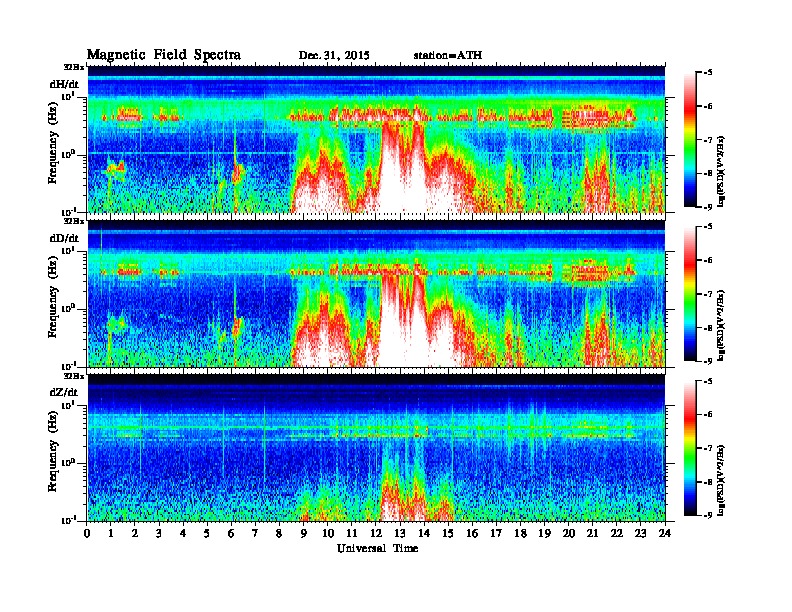Click the "Universal Time" axis label

coord(377,548)
